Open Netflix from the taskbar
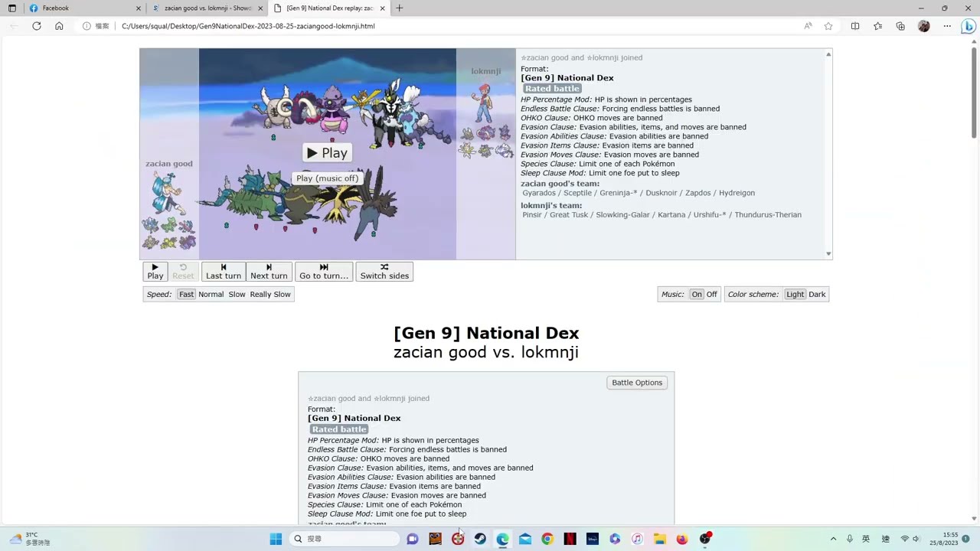 coord(570,539)
